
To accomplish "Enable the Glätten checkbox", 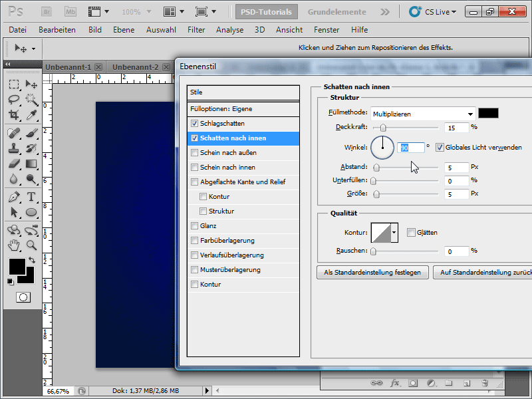I will tap(411, 232).
